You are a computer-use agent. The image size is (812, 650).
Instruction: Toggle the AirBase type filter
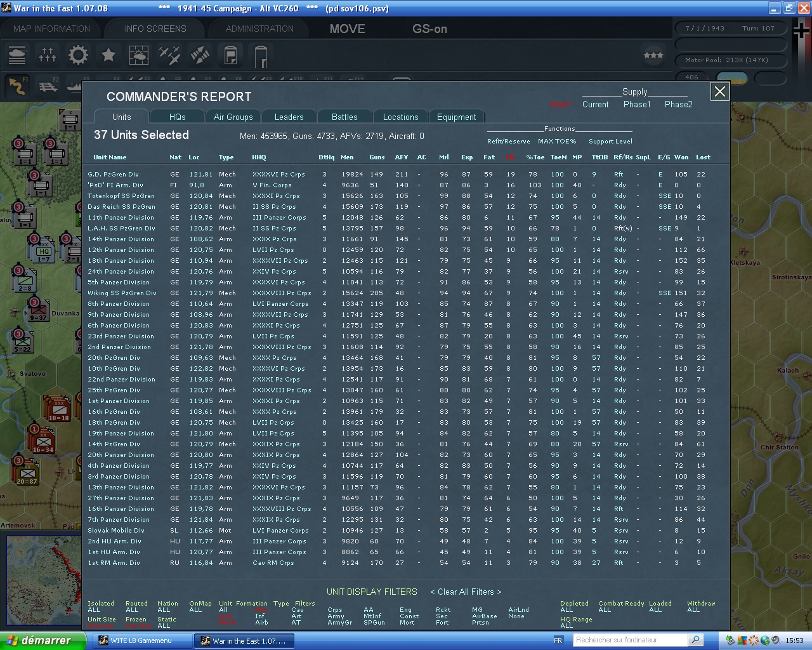pyautogui.click(x=485, y=616)
